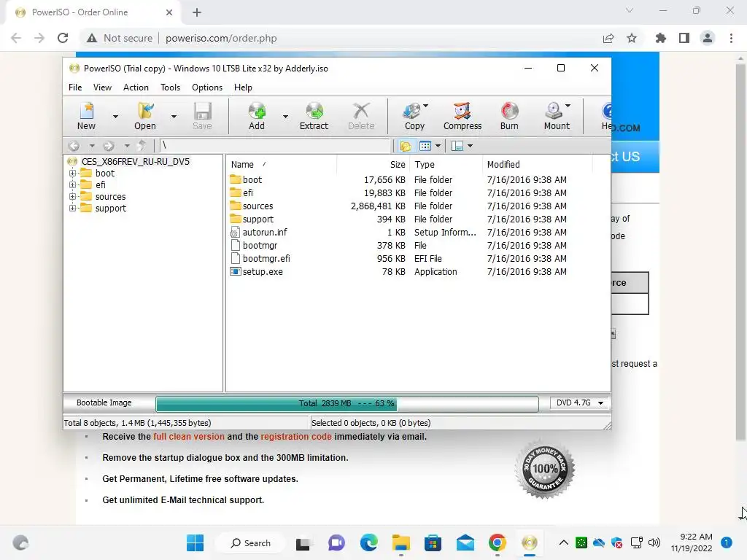Expand the sources folder in tree

[x=72, y=197]
